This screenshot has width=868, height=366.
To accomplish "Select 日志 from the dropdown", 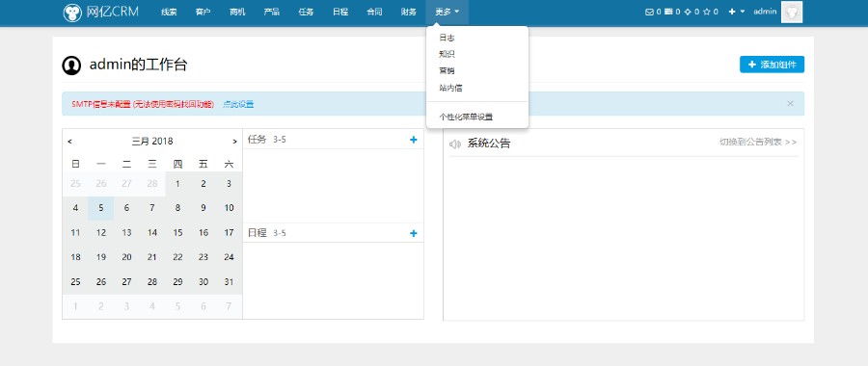I will click(447, 38).
